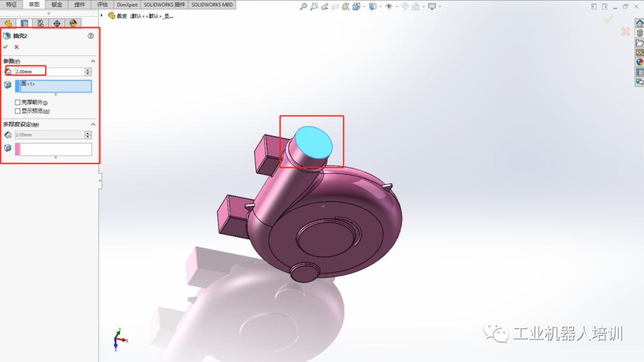644x362 pixels.
Task: Open the View Palette task pane tab
Action: pos(639,52)
